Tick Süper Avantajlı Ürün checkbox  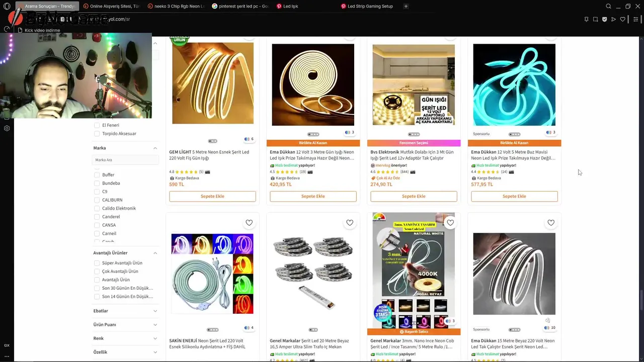pos(97,263)
